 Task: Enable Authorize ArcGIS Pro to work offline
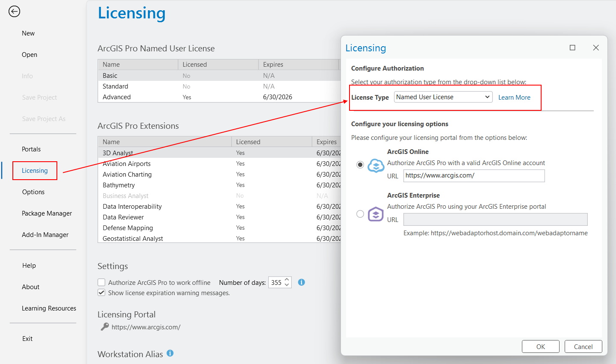coord(101,282)
